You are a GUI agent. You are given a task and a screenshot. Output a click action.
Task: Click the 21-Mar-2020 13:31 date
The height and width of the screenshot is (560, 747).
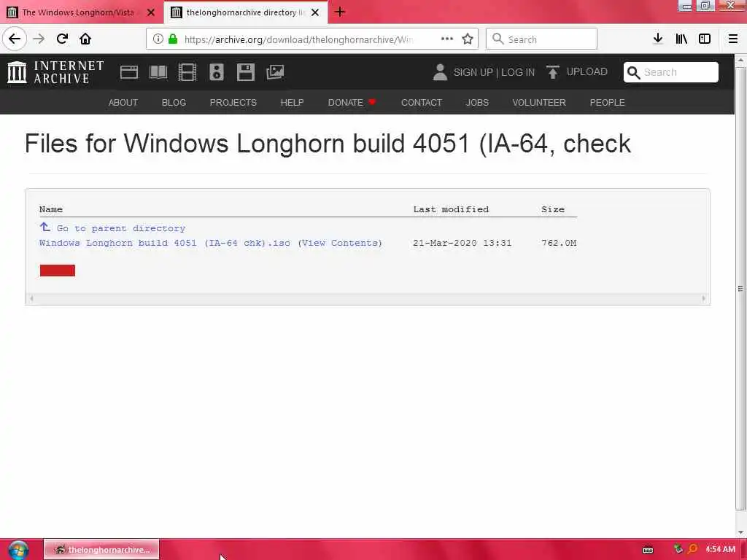pyautogui.click(x=462, y=243)
